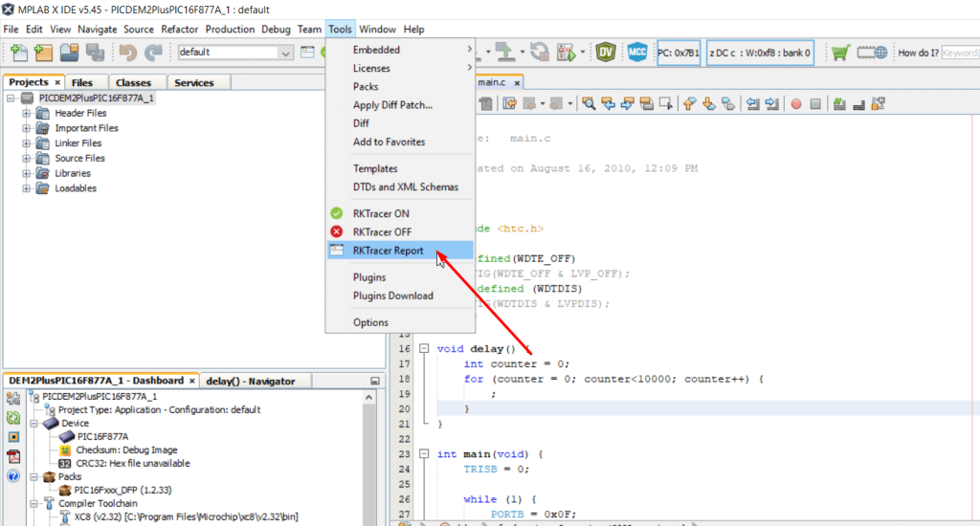Open the Debug menu in menu bar
Screen dimensions: 980x526
point(276,30)
